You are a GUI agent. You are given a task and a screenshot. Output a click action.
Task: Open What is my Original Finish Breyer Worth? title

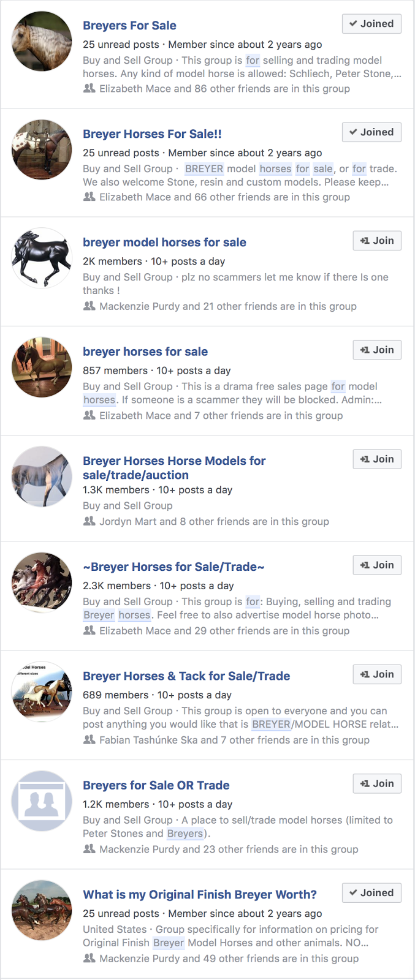click(x=200, y=895)
